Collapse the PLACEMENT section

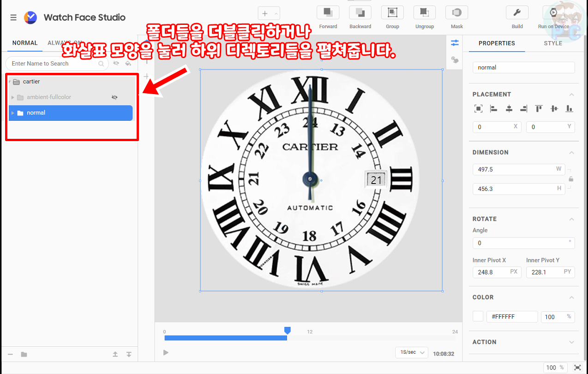pyautogui.click(x=571, y=95)
